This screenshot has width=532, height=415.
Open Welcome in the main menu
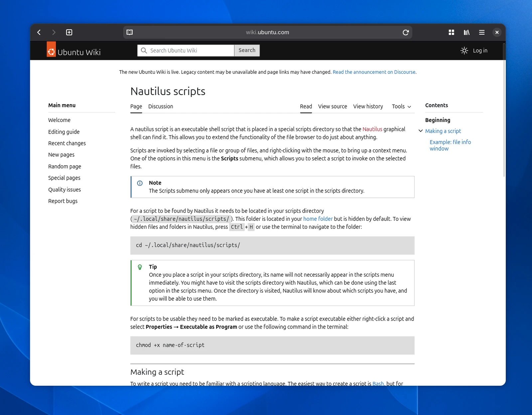click(x=59, y=120)
